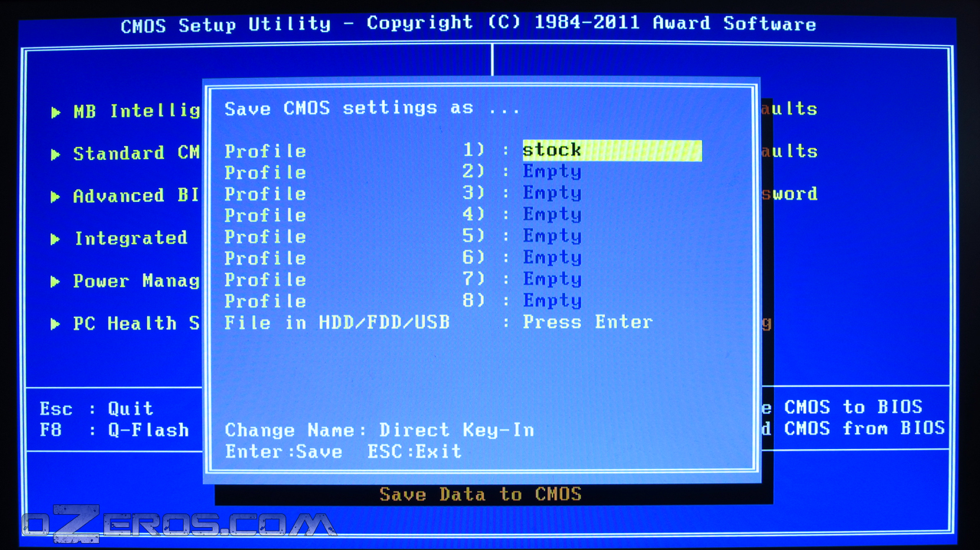Click arrow beside Integrated Peripherals entry
The image size is (980, 550).
pyautogui.click(x=55, y=239)
